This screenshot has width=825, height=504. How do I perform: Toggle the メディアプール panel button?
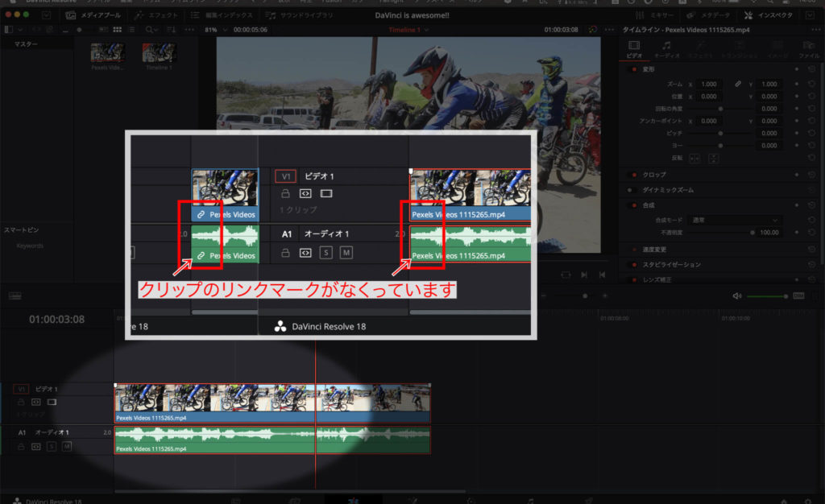(x=93, y=15)
